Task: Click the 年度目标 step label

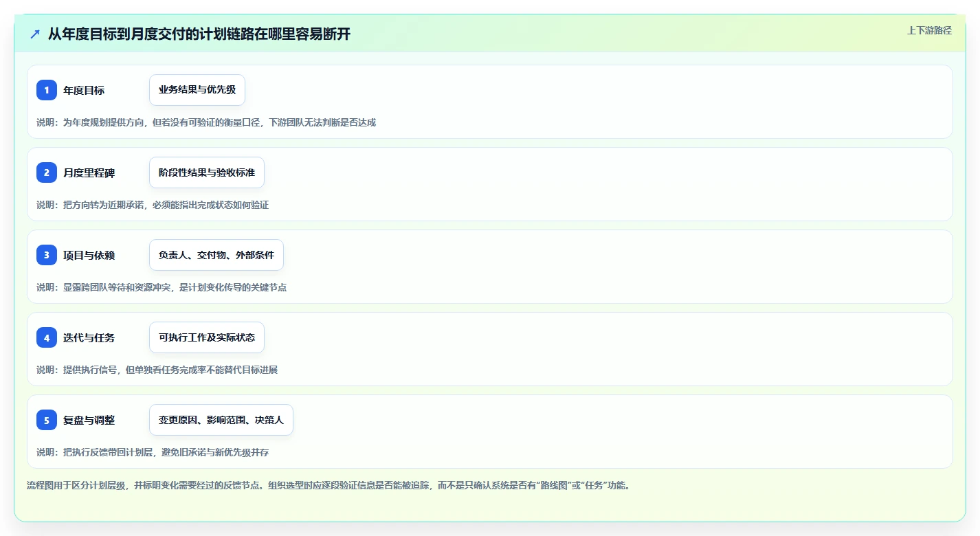Action: pos(84,90)
